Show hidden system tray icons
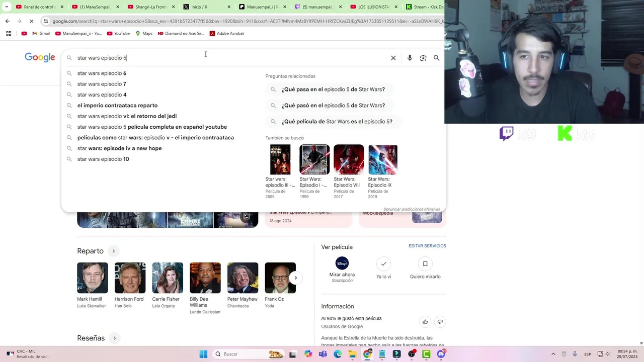This screenshot has height=362, width=644. click(x=553, y=354)
